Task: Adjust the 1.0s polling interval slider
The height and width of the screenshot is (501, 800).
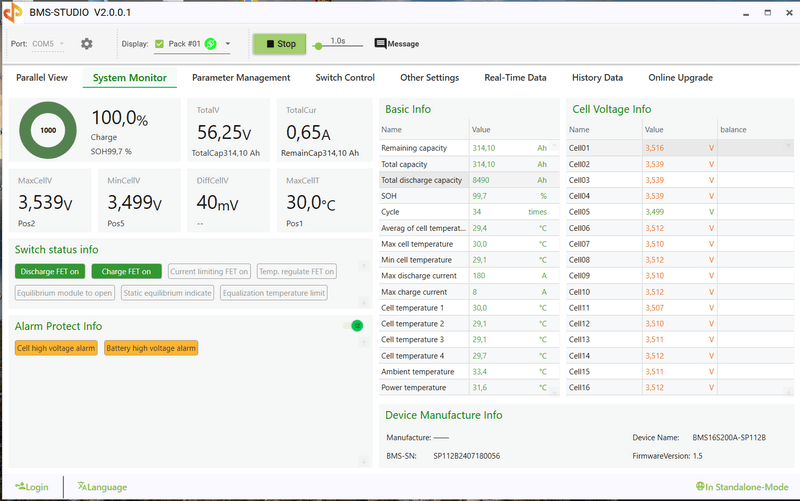Action: [319, 46]
